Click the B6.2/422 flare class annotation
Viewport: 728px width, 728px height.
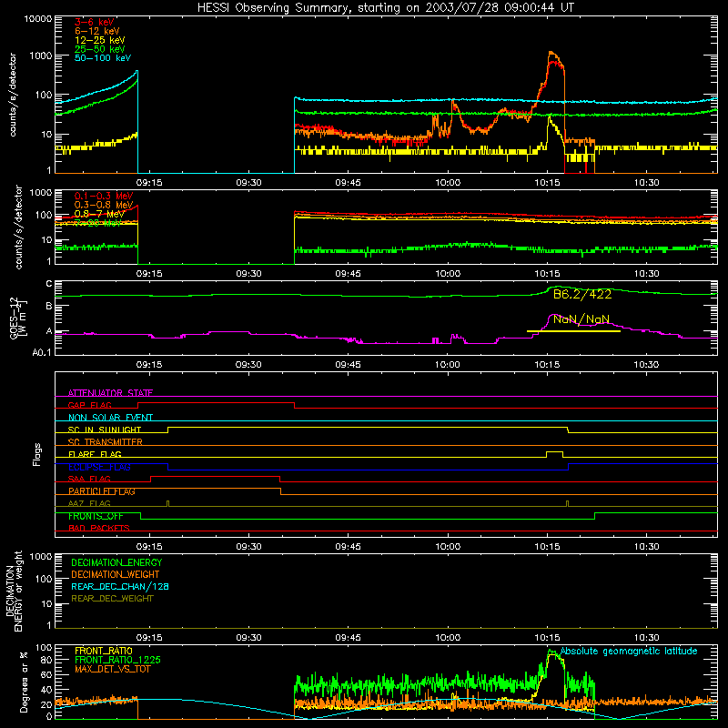(x=582, y=294)
